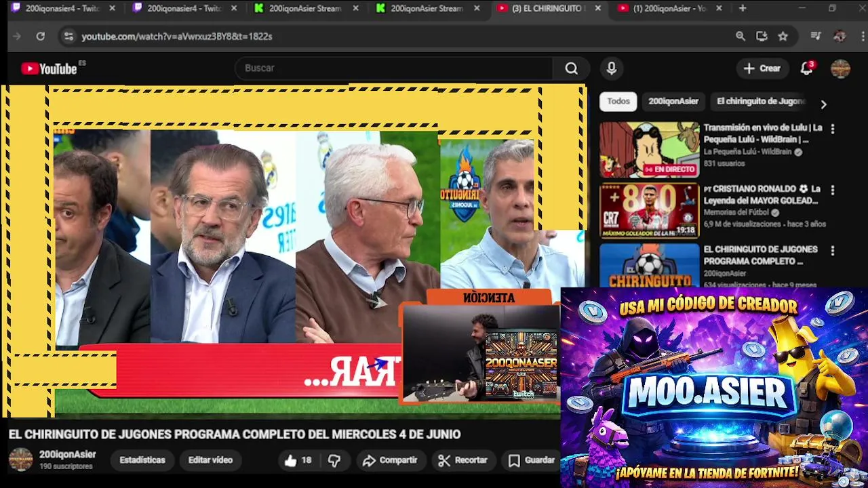
Task: Dislike the video with thumbs down
Action: [334, 460]
